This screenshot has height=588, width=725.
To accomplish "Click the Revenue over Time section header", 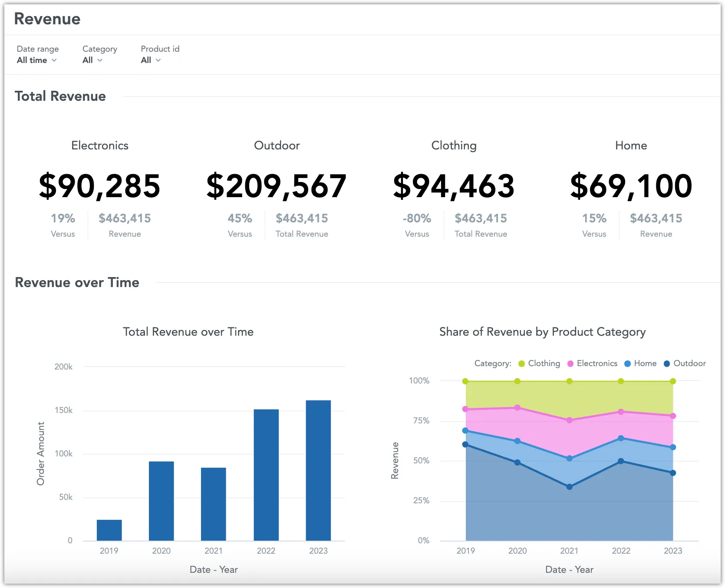I will pyautogui.click(x=77, y=282).
